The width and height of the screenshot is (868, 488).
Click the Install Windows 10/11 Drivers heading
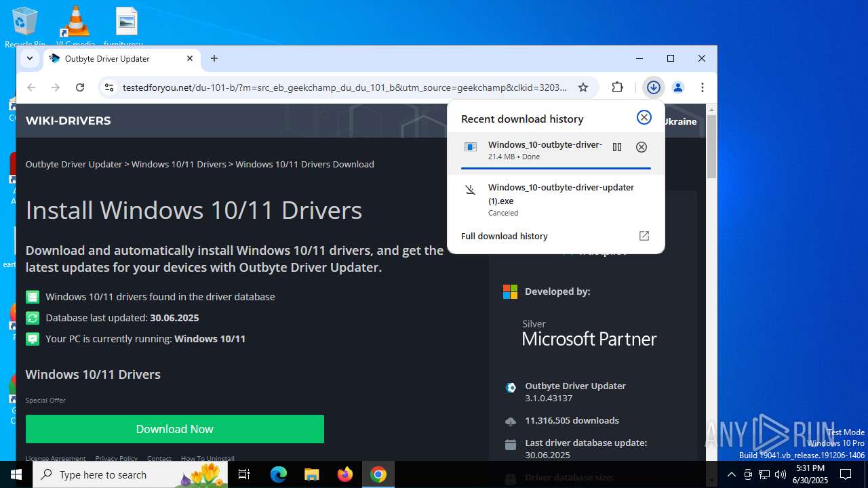point(194,210)
